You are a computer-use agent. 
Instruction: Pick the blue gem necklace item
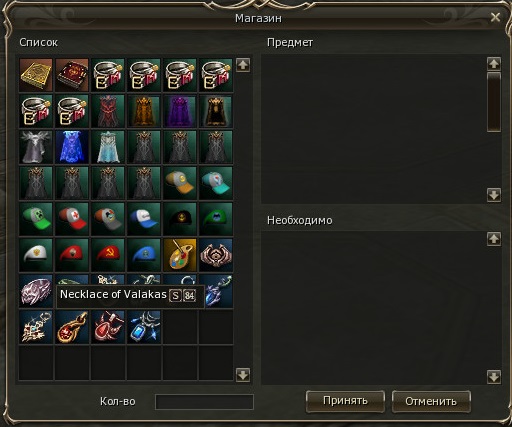point(144,327)
